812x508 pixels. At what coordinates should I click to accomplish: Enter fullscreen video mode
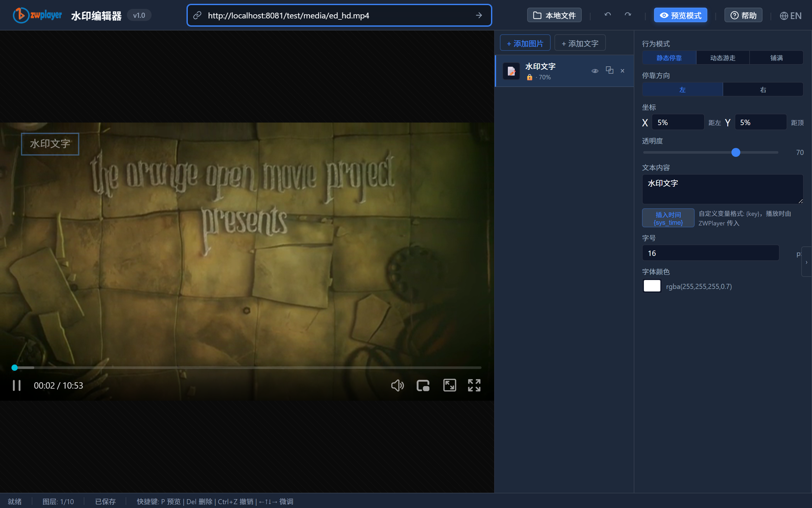[474, 385]
